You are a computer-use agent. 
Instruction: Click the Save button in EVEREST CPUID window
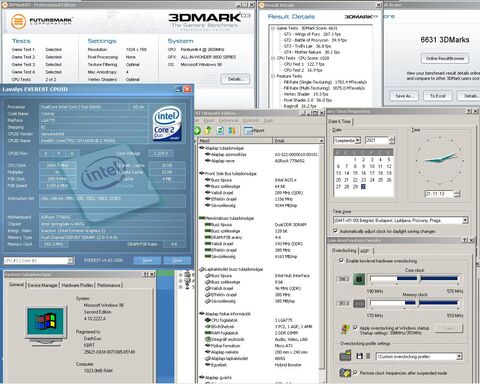tap(147, 260)
